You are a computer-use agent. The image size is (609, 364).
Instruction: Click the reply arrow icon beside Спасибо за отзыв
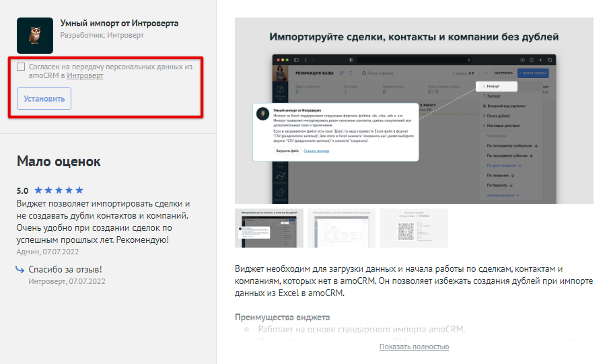20,269
